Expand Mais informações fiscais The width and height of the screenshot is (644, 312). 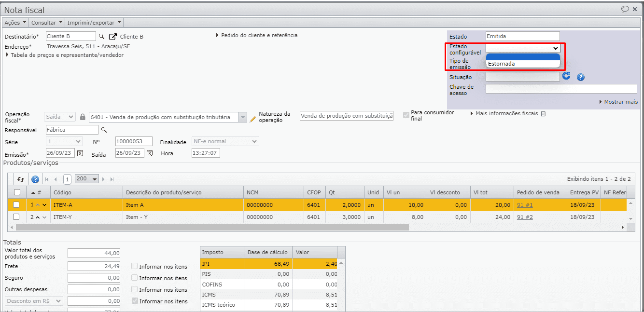tap(504, 114)
